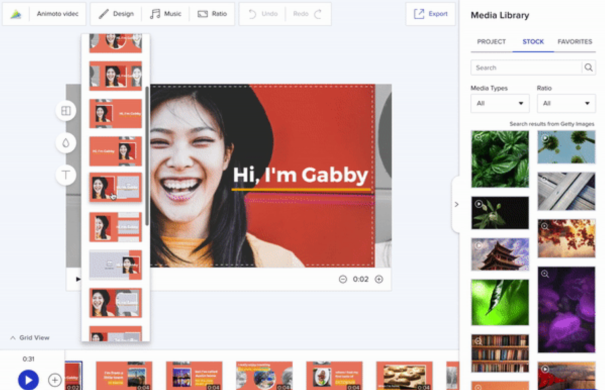This screenshot has width=605, height=390.
Task: Select the timeline block with cookies photo
Action: 404,376
